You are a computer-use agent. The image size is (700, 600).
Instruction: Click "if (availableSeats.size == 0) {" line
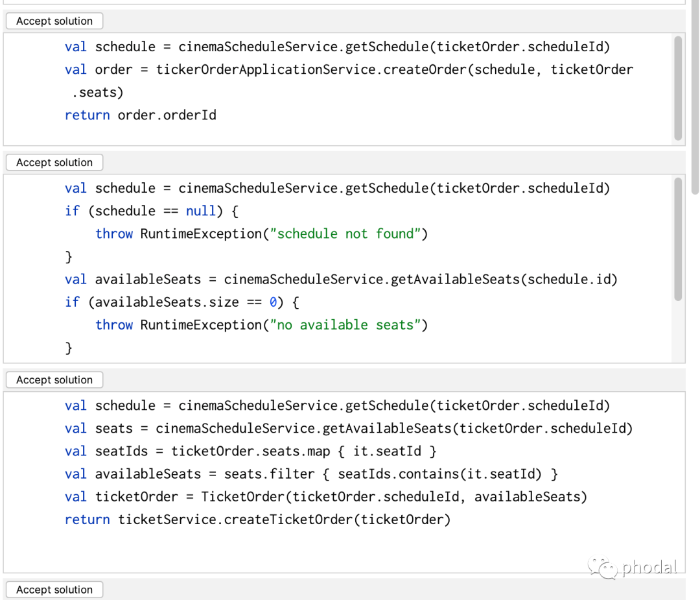coord(182,302)
